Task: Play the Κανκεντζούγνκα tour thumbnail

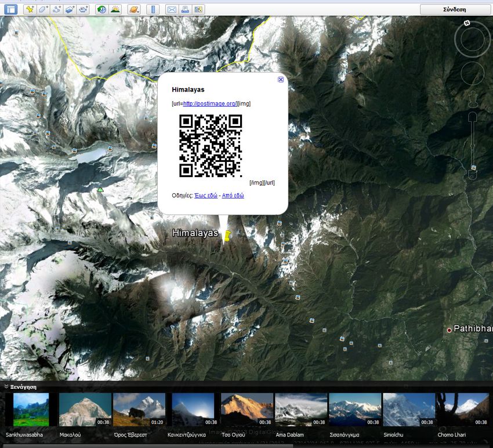Action: [x=193, y=410]
